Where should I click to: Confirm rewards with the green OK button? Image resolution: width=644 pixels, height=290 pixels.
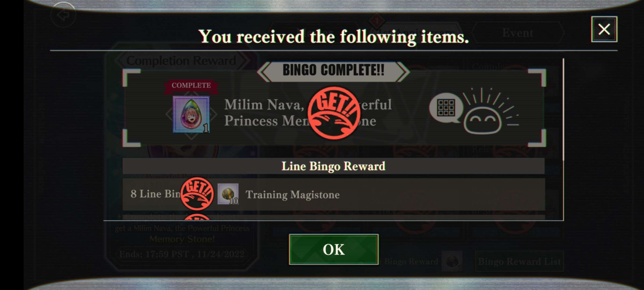click(334, 249)
